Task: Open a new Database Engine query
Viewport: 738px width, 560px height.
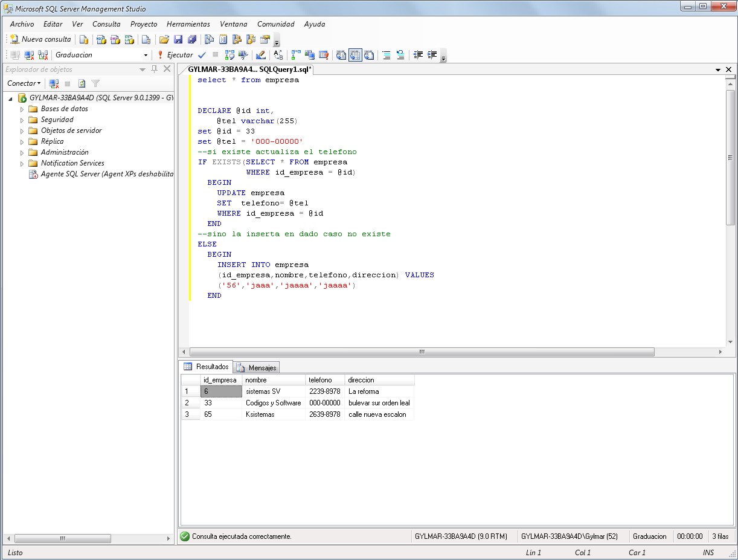Action: coord(84,39)
